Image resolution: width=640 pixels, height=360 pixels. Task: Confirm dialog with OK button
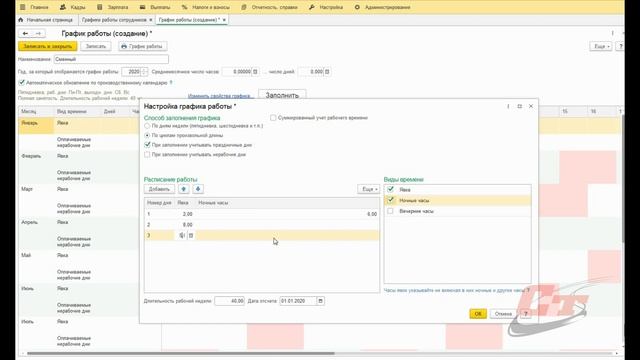coord(478,313)
